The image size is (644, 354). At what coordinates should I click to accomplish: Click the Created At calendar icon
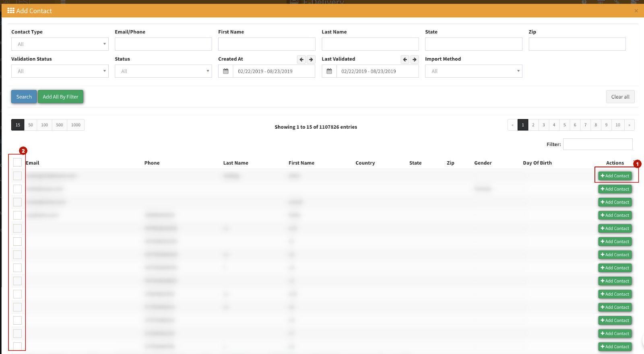click(x=226, y=71)
